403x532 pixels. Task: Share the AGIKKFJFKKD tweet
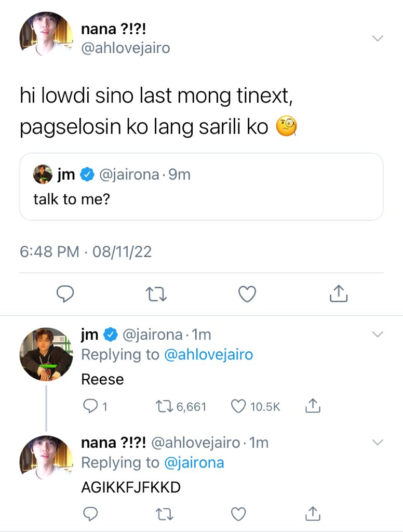[313, 514]
